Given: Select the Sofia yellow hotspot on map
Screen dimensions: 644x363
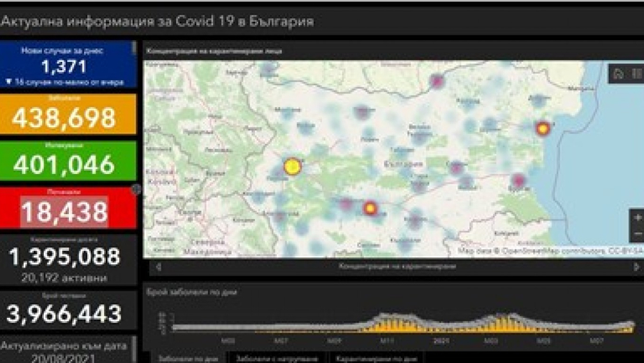Looking at the screenshot, I should (293, 166).
